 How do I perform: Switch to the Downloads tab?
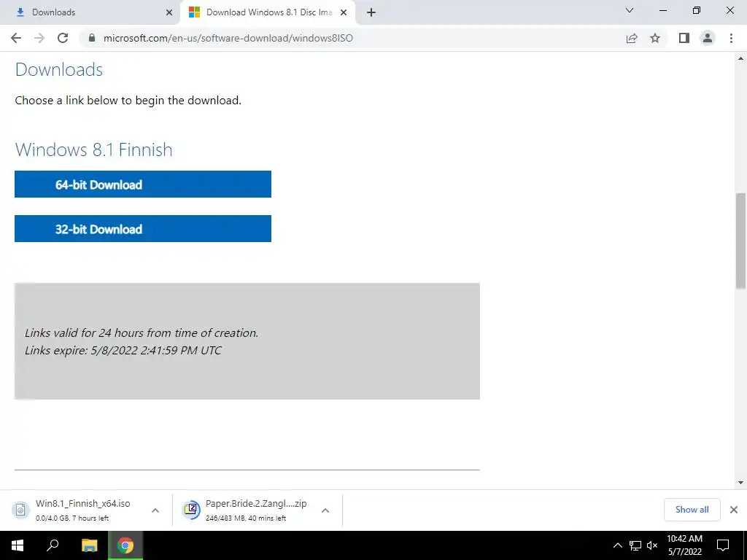click(x=89, y=12)
